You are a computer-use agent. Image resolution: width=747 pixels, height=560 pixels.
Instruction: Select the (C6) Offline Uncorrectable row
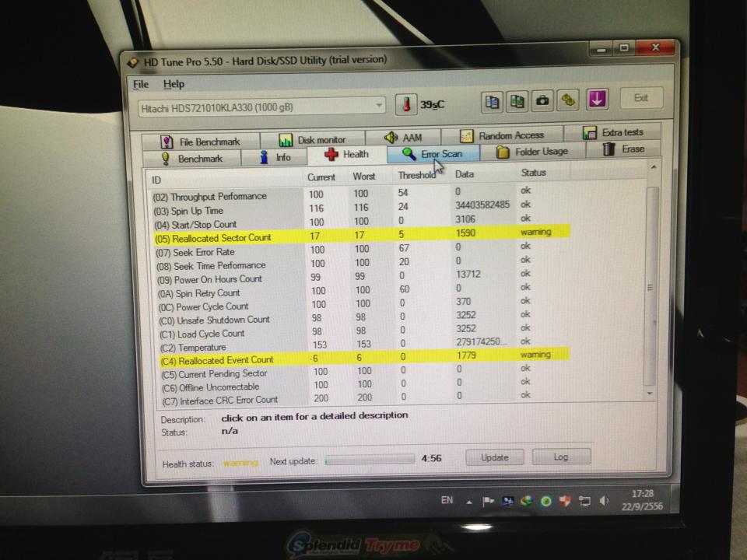point(366,385)
